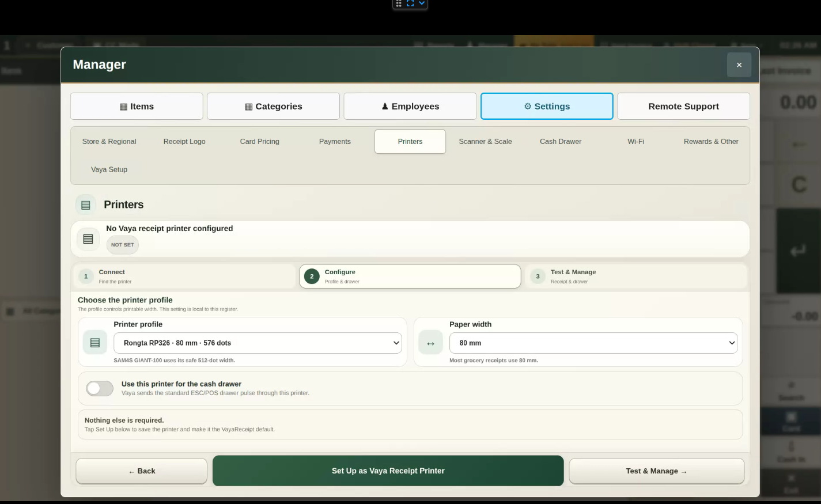This screenshot has height=504, width=821.
Task: Go Back to the previous step
Action: coord(142,471)
